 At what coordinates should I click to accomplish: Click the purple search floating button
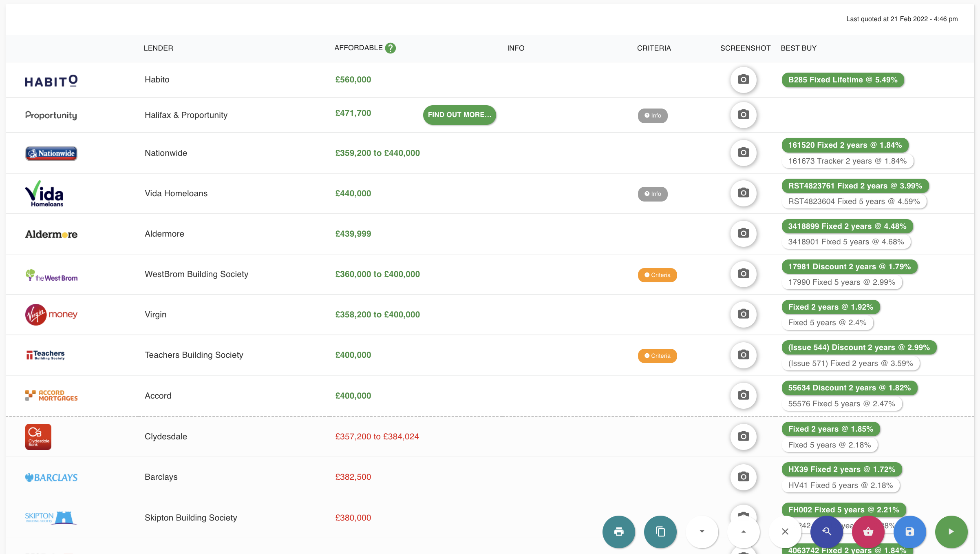826,532
